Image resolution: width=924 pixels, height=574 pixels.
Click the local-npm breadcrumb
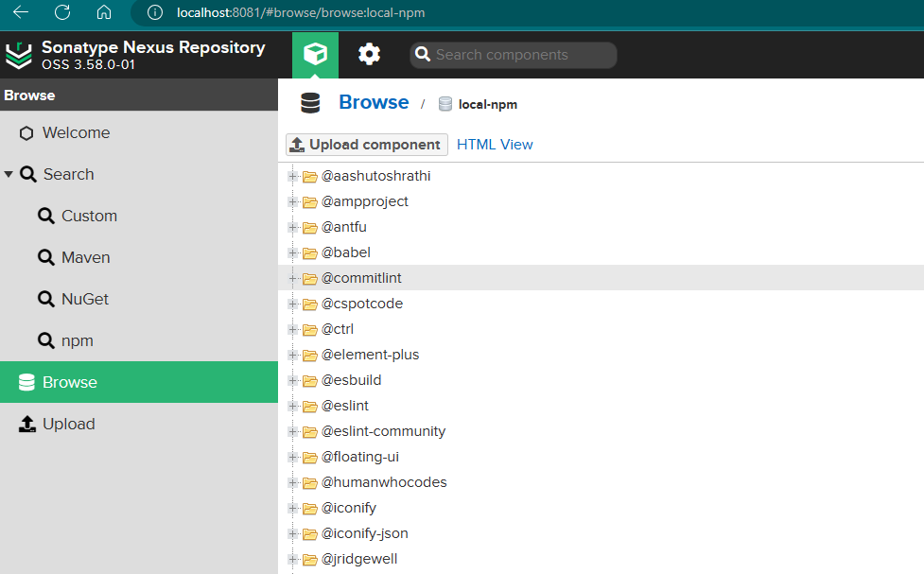(x=488, y=104)
